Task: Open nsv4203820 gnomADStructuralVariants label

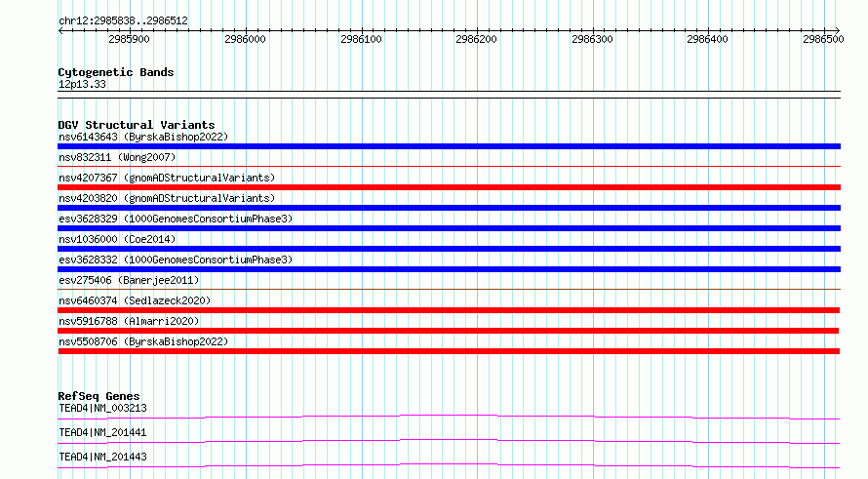Action: click(x=167, y=198)
